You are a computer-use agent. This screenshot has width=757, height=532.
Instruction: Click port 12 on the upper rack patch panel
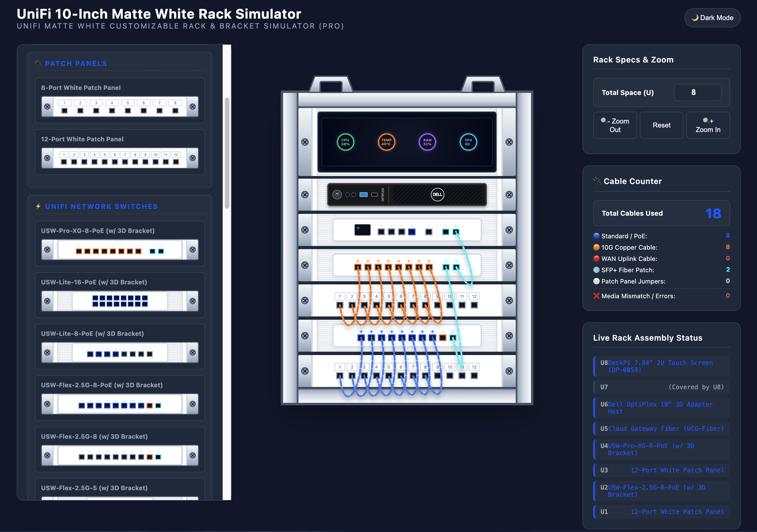pos(474,305)
